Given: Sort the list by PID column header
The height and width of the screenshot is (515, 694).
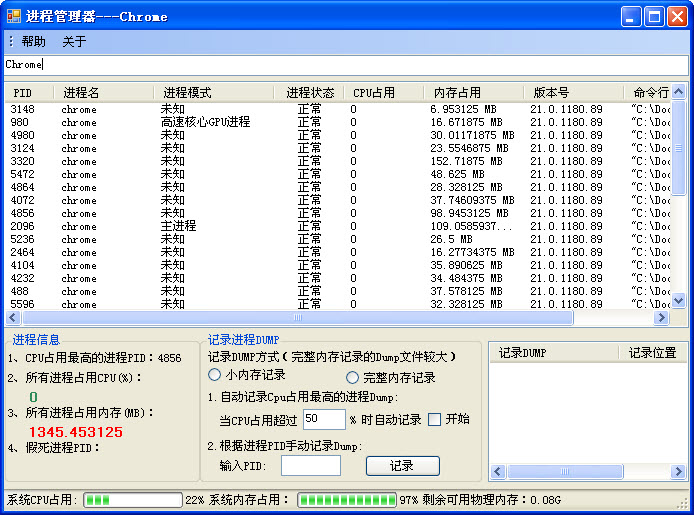Looking at the screenshot, I should pyautogui.click(x=22, y=93).
